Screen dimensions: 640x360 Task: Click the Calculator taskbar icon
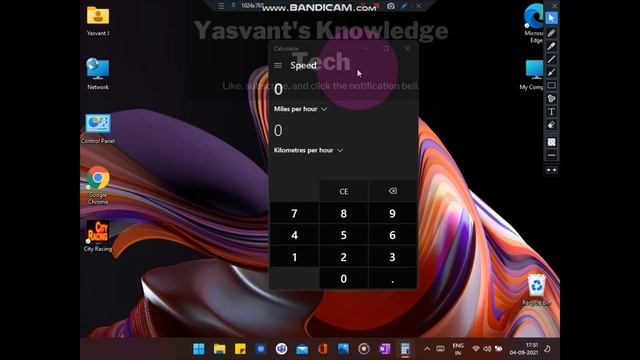click(x=405, y=349)
